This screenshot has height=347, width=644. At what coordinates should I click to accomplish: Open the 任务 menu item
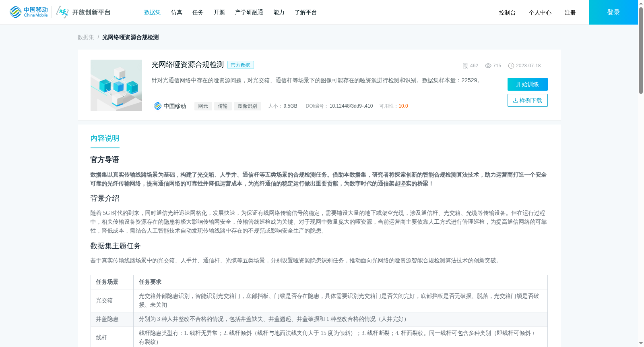198,12
